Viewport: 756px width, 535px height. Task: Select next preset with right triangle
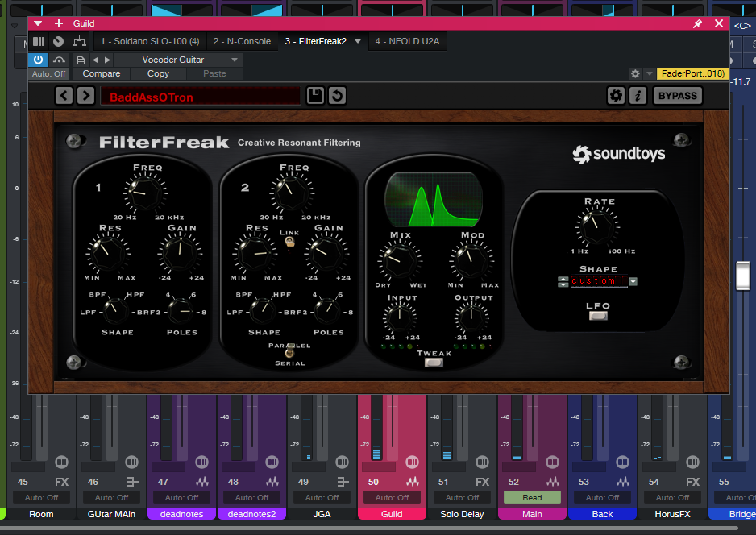[107, 60]
